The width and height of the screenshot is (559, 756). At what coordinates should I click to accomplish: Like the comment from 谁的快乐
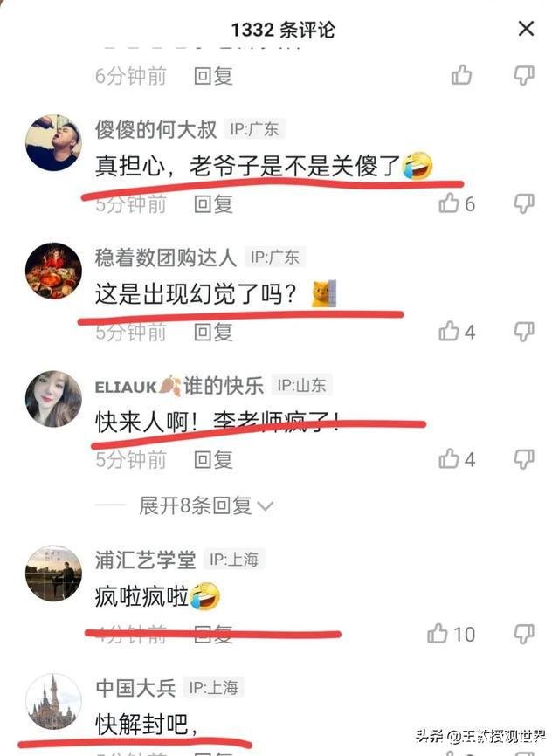coord(449,458)
